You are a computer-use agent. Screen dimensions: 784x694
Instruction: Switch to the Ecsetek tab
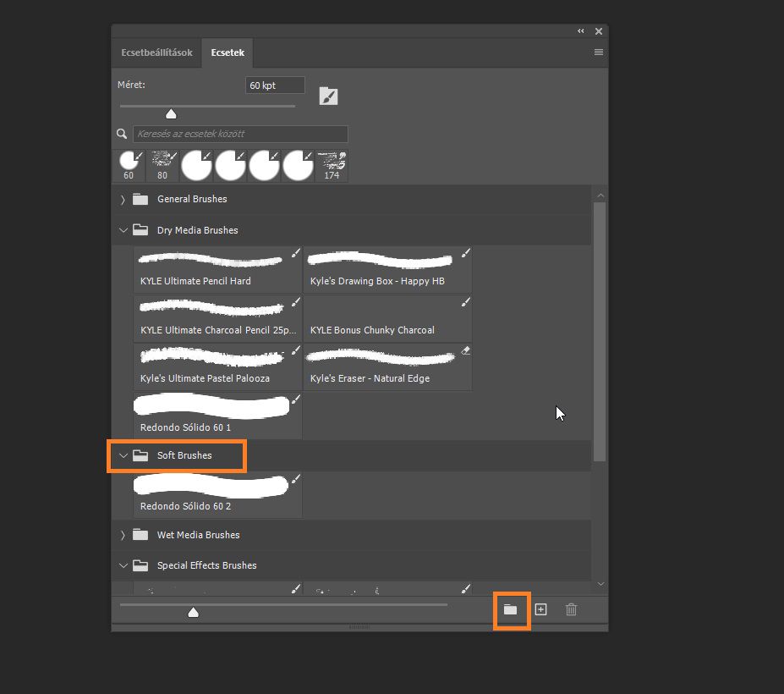228,52
